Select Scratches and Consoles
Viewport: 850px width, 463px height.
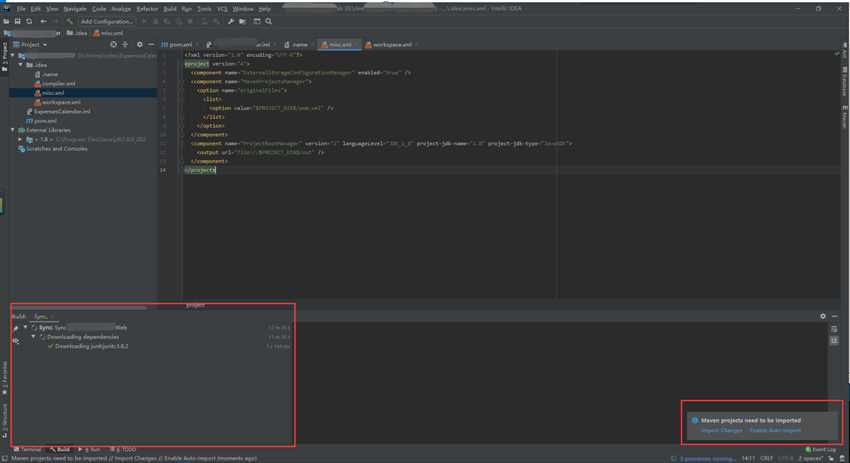coord(53,149)
